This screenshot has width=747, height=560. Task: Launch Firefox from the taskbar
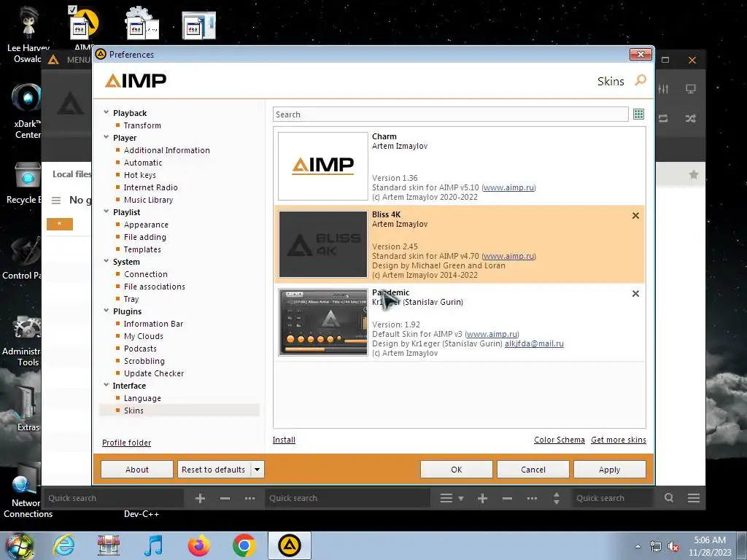[x=198, y=545]
